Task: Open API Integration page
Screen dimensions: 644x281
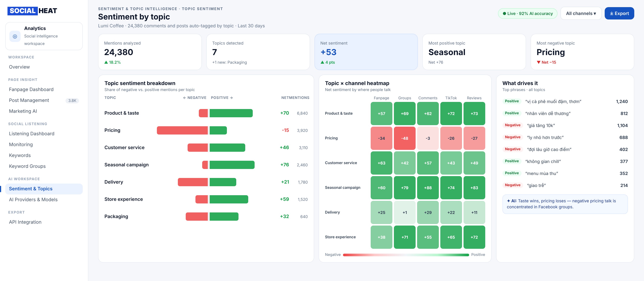Action: tap(44, 222)
